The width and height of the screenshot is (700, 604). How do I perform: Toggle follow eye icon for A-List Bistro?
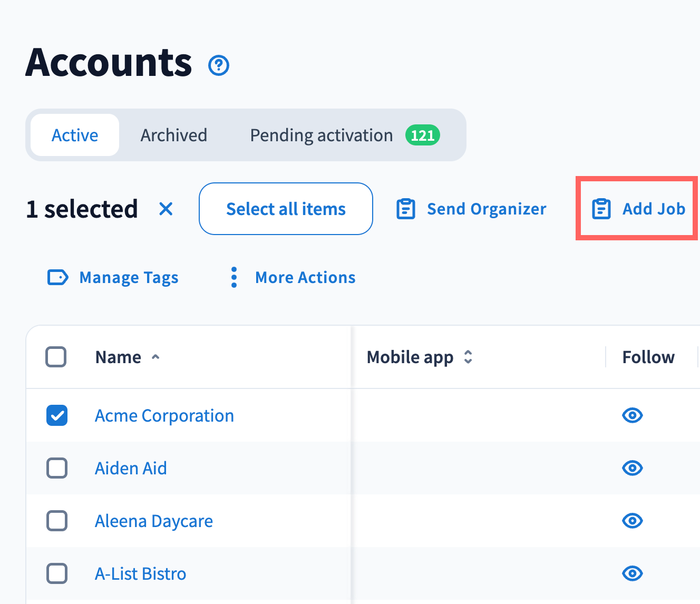click(x=632, y=573)
